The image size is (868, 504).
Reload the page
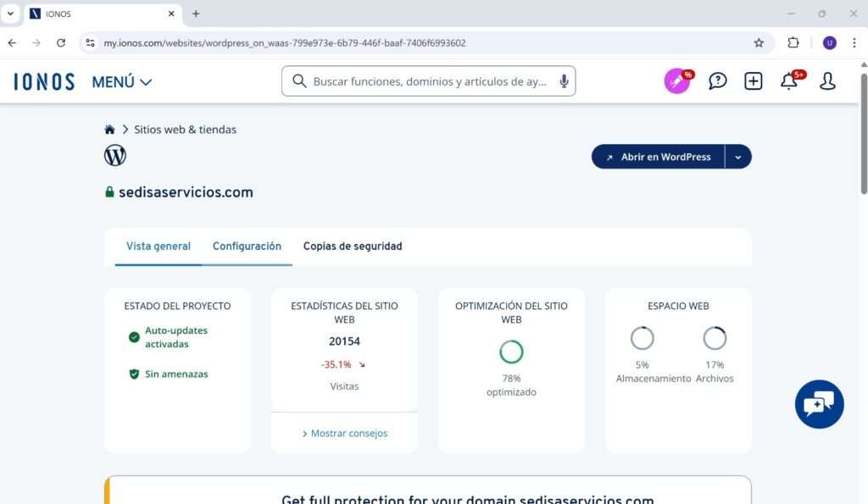pyautogui.click(x=61, y=42)
